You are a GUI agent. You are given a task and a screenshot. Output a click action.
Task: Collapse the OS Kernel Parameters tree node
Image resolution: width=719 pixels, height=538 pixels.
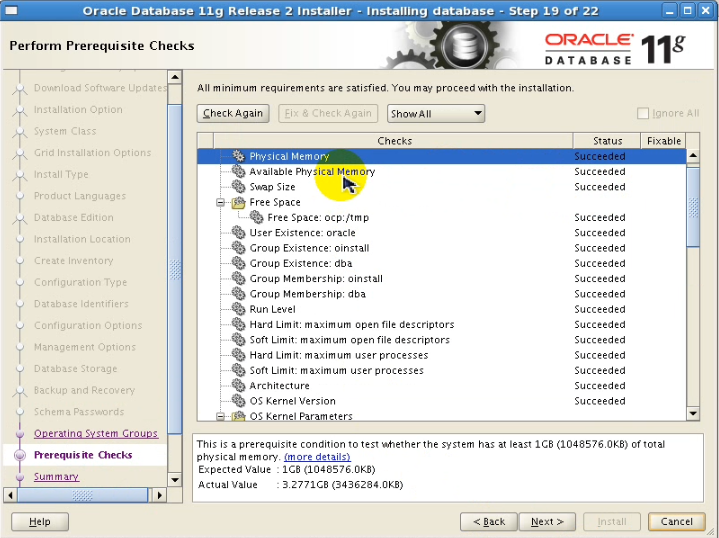221,416
